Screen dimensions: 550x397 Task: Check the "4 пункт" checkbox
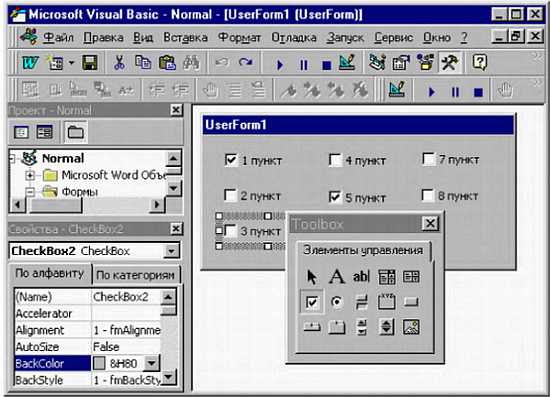335,160
